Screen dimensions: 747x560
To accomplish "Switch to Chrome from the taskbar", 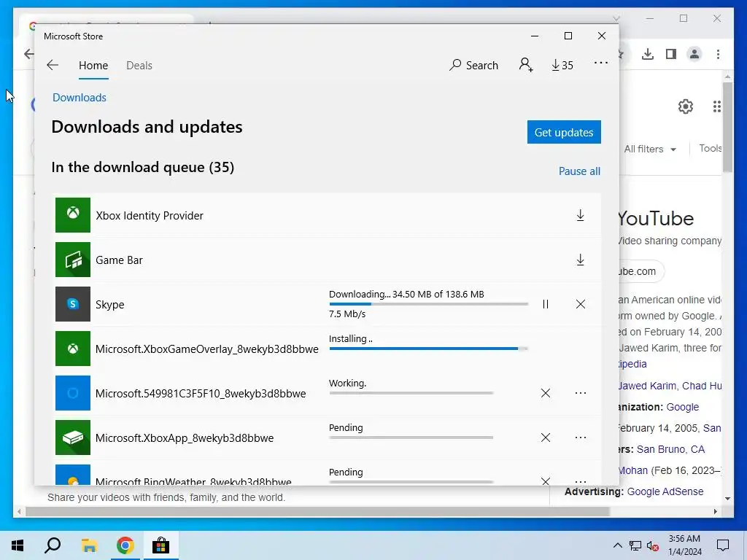I will tap(125, 545).
